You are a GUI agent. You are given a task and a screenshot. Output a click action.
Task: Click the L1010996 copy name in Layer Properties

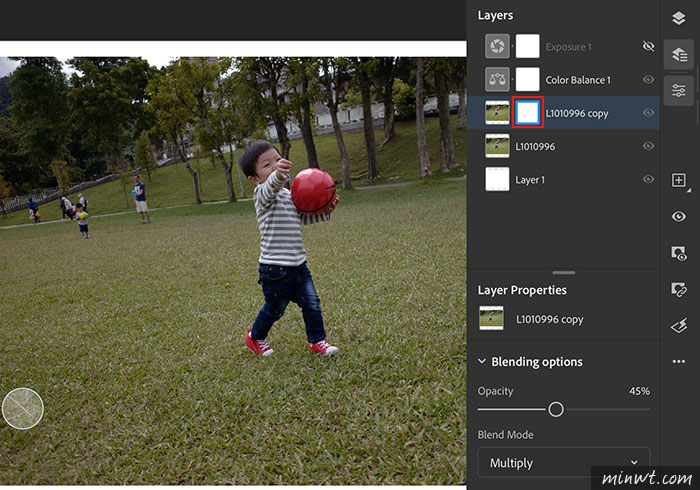pyautogui.click(x=550, y=320)
